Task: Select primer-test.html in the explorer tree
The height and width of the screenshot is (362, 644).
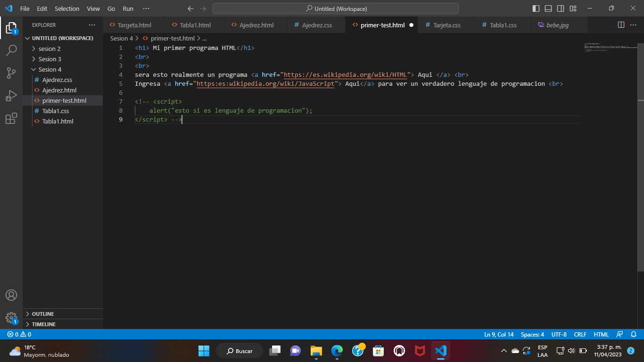Action: pos(63,100)
